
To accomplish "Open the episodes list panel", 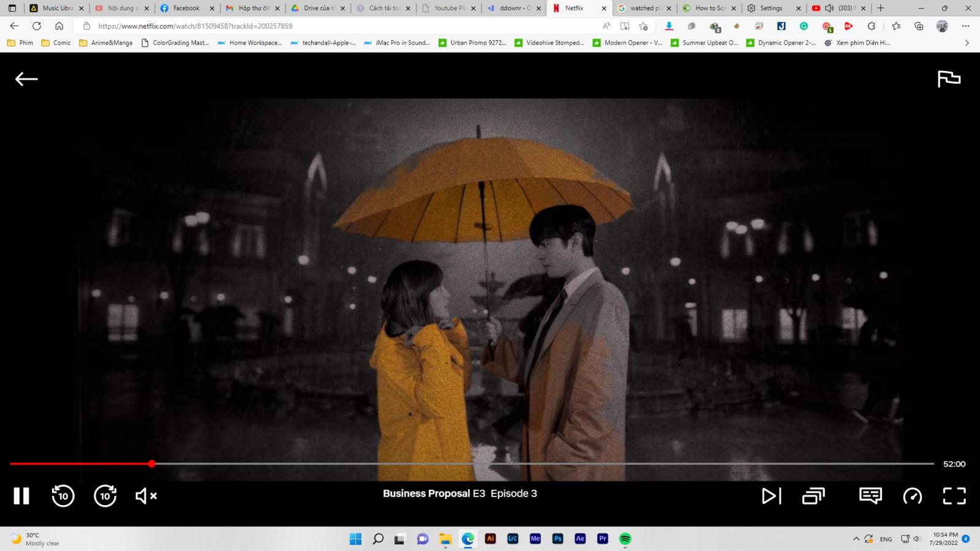I will pyautogui.click(x=813, y=496).
